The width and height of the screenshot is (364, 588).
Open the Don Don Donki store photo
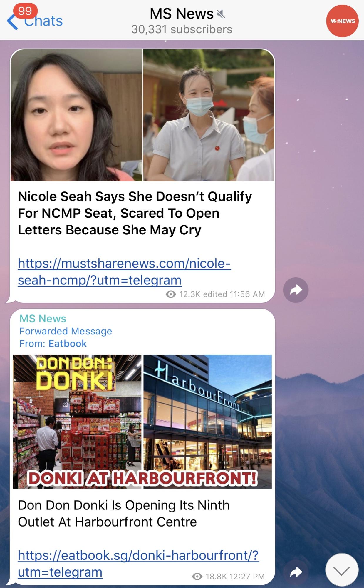(x=77, y=422)
